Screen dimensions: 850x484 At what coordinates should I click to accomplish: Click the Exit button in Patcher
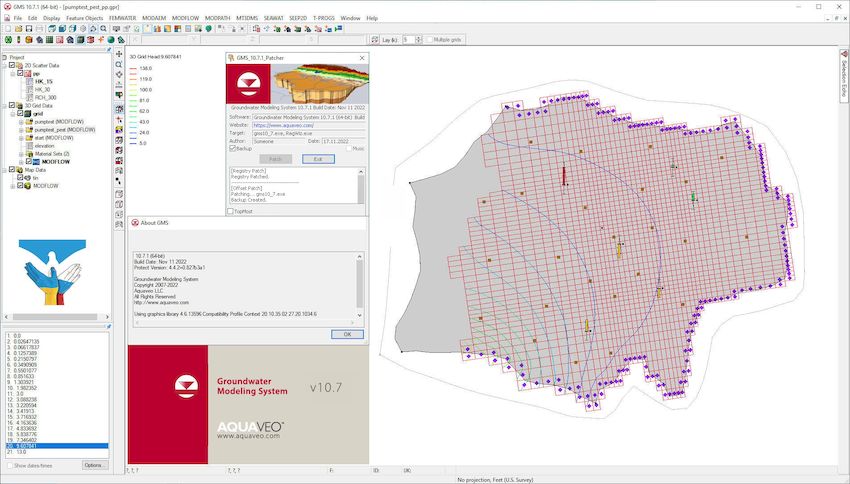point(317,159)
